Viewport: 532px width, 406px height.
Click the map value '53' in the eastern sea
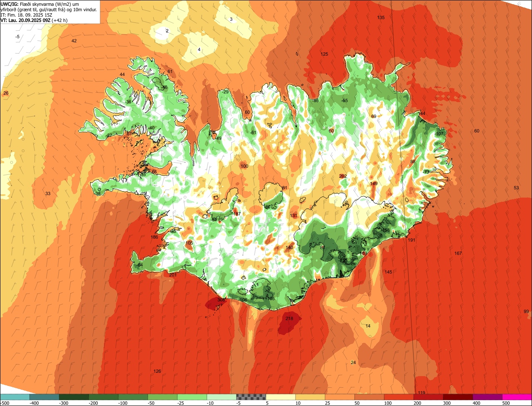pos(516,188)
